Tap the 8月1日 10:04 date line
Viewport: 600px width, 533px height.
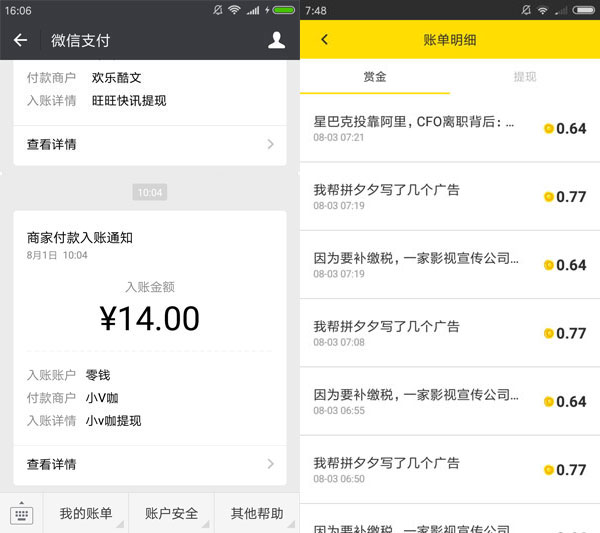pyautogui.click(x=57, y=255)
